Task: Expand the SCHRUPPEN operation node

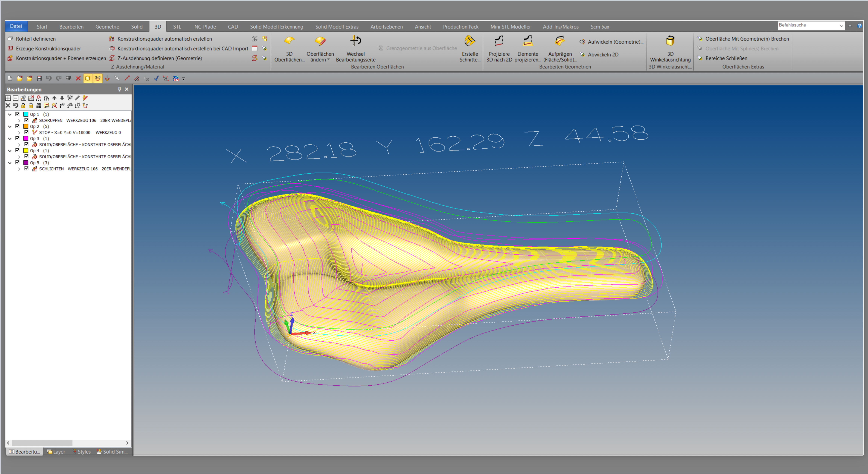Action: (19, 121)
